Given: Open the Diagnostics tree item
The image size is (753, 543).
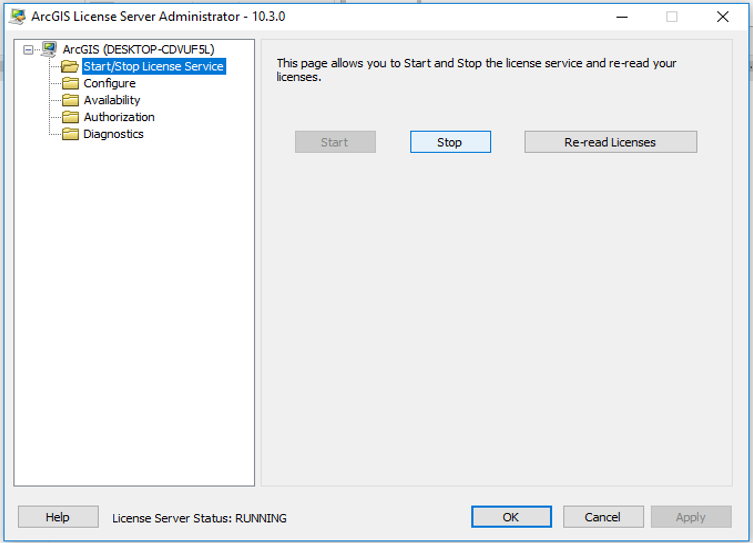Looking at the screenshot, I should pos(113,134).
